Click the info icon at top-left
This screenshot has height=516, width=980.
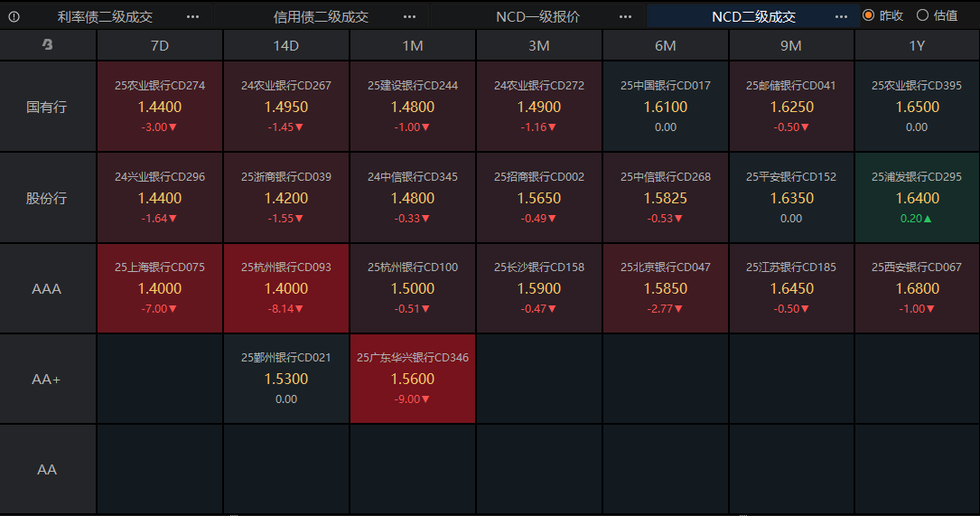point(14,17)
